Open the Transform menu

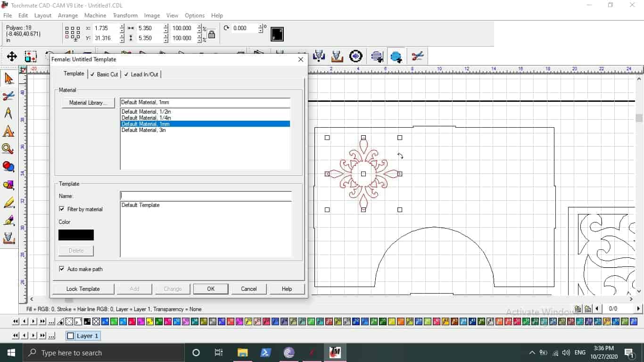(x=125, y=16)
